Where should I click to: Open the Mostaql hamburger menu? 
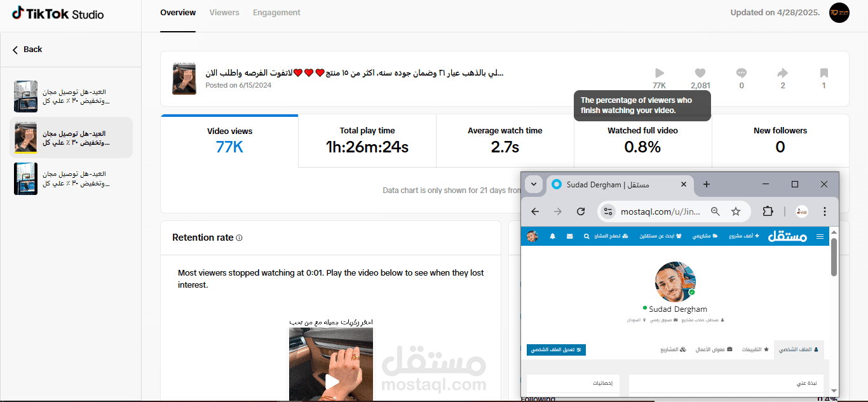[x=820, y=236]
